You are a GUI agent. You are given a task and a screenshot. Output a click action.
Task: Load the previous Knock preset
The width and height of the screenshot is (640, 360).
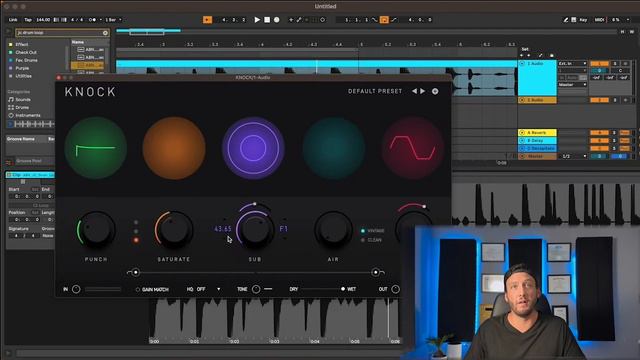tap(414, 91)
